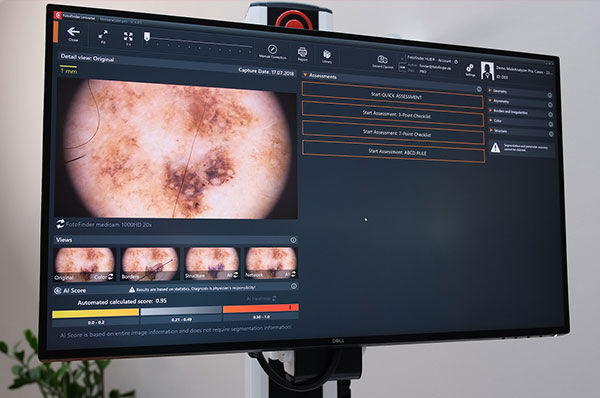Click the AI Score info circle icon
Screen dimensions: 600x398
pyautogui.click(x=294, y=286)
